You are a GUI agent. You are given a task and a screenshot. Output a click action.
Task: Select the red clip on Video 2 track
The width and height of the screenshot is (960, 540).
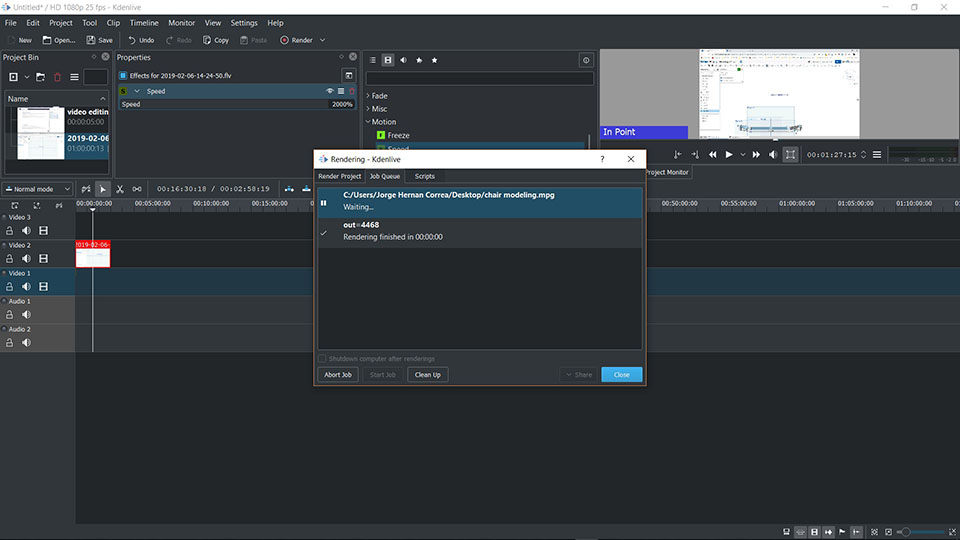click(x=93, y=254)
